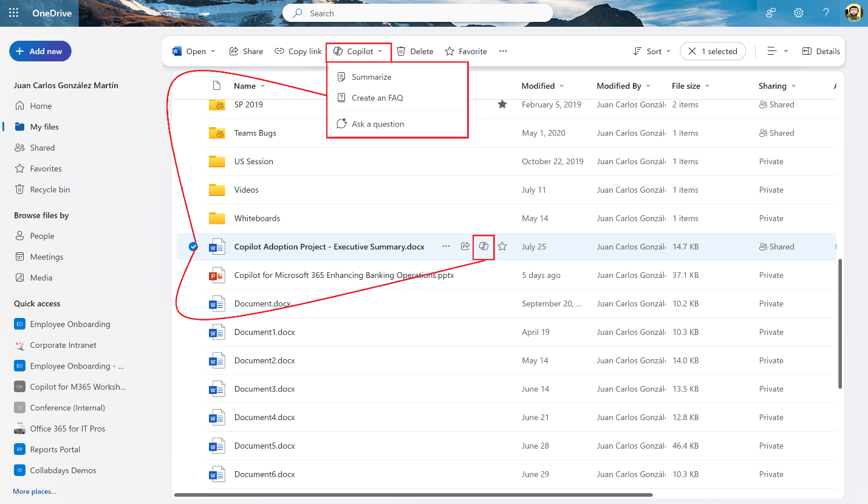Open the app launcher waffle icon
This screenshot has width=868, height=504.
point(13,13)
